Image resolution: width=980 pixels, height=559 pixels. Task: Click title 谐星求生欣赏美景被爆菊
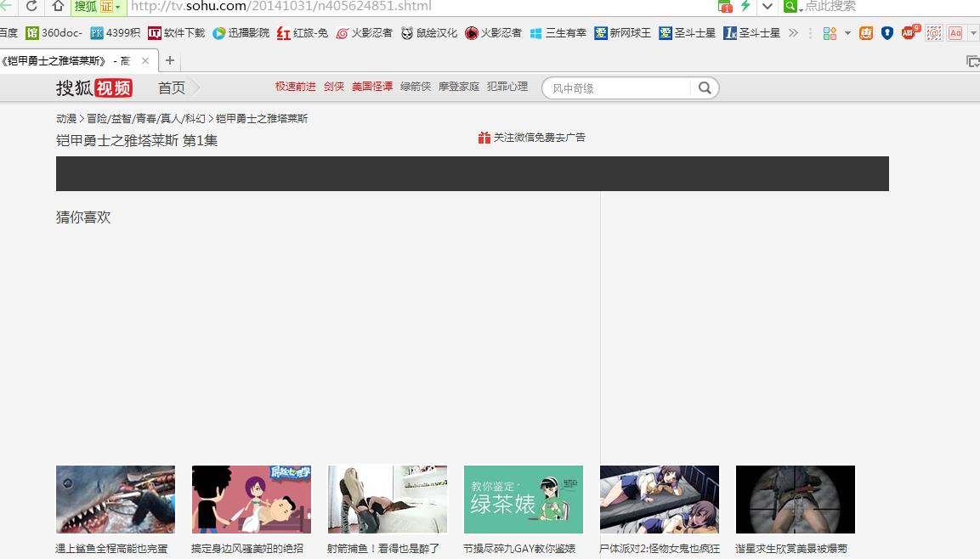[x=791, y=549]
